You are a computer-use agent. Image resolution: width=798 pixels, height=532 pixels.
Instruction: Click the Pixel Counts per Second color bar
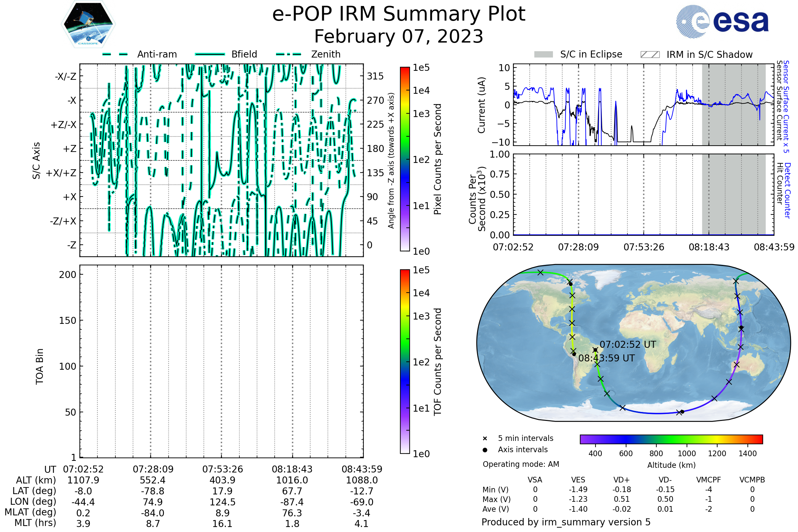tap(405, 159)
